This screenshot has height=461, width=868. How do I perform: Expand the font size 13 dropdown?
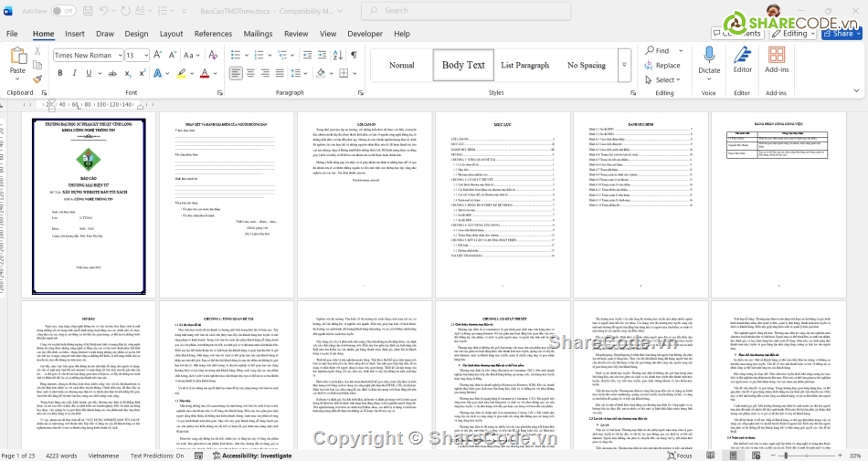144,55
